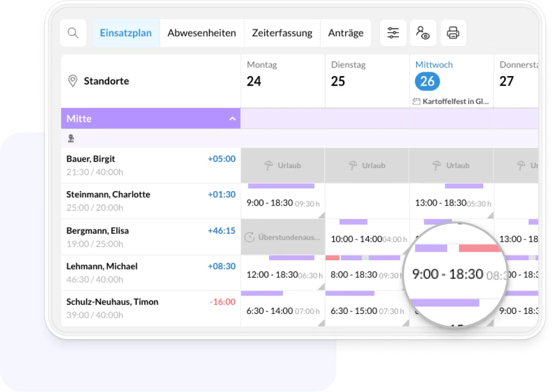555x392 pixels.
Task: Click the umbrella icon in Tuesday Urlaub
Action: pyautogui.click(x=353, y=165)
